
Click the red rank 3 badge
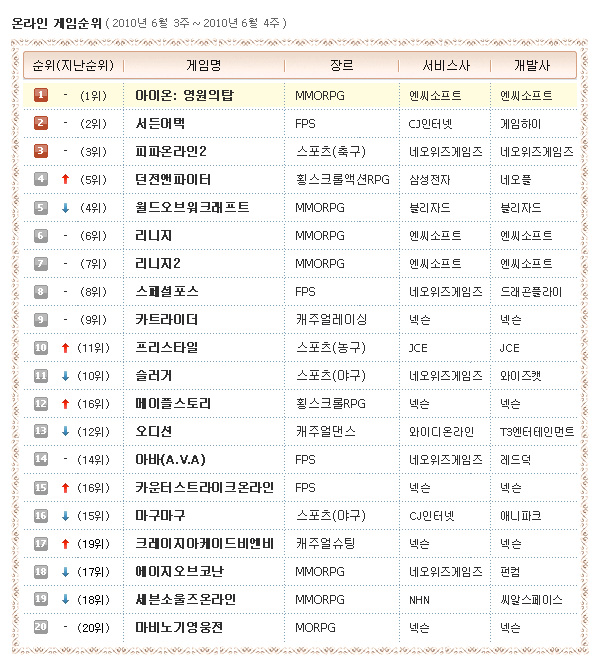pyautogui.click(x=41, y=151)
